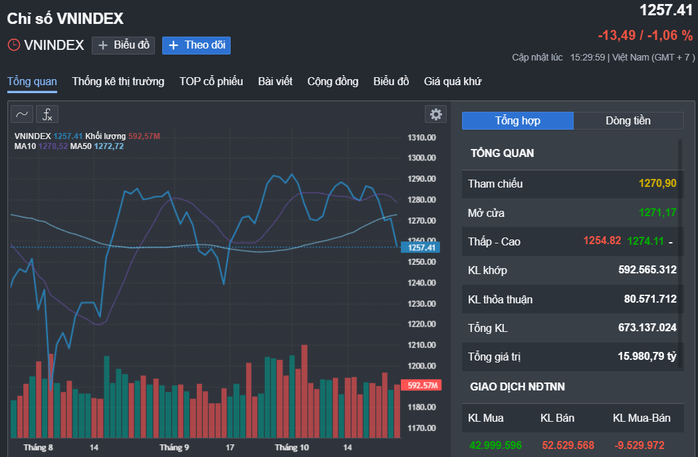Click the Biểu đồ add button

tap(123, 45)
